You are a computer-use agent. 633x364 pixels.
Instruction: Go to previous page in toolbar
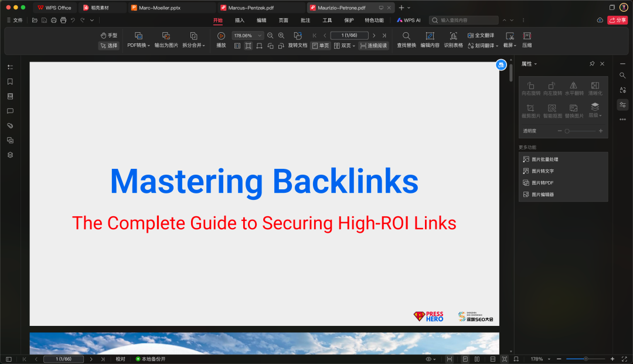[x=325, y=36]
